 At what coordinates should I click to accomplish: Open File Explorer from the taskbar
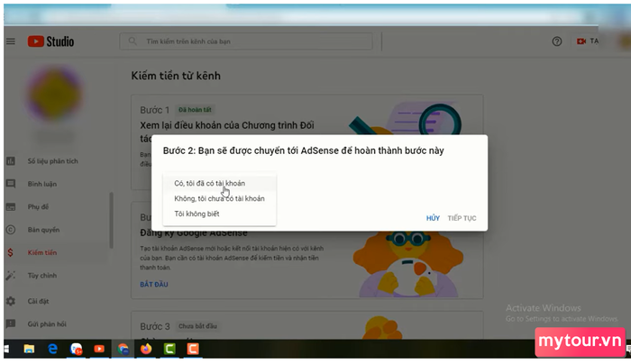(x=29, y=349)
